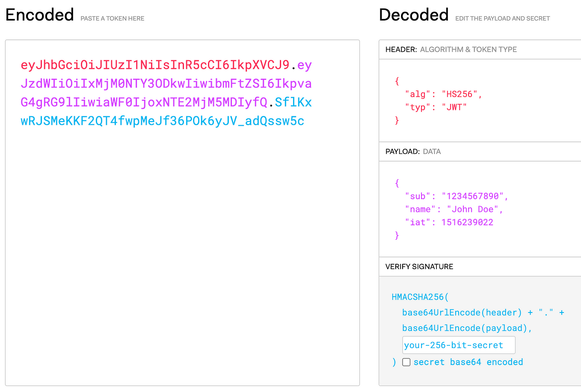The image size is (581, 392).
Task: Click the red header segment of encoded token
Action: point(155,65)
